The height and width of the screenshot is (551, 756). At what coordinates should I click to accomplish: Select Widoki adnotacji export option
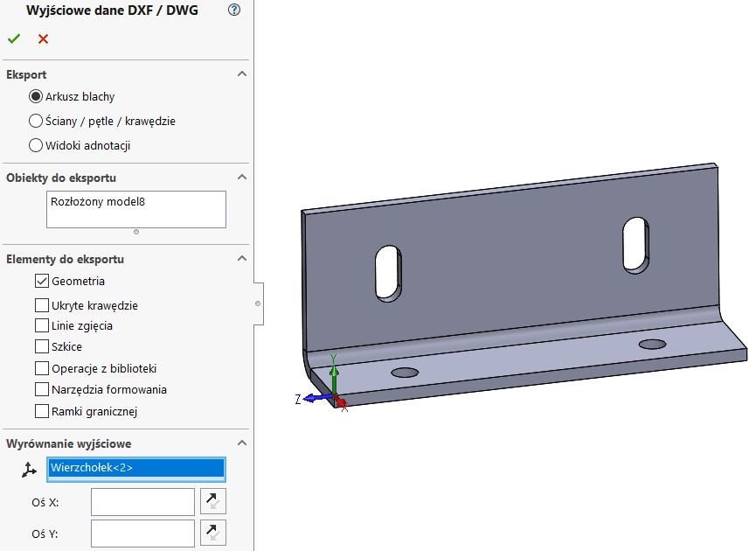35,145
